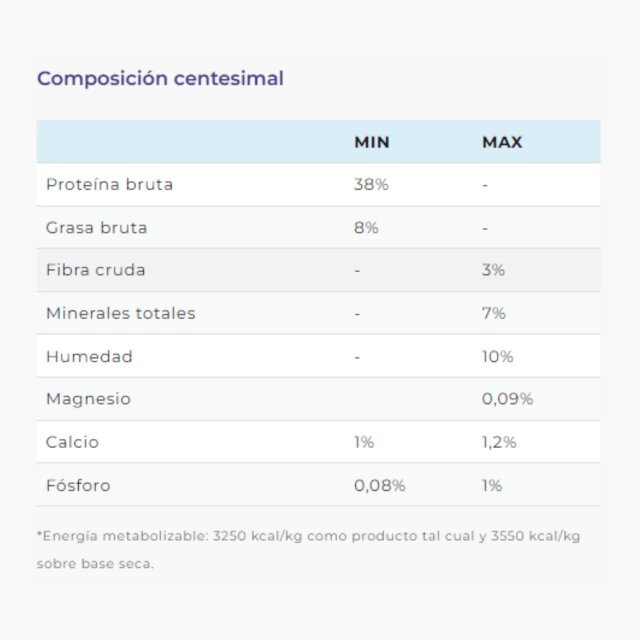Select the 8% fat minimum value

tap(366, 228)
